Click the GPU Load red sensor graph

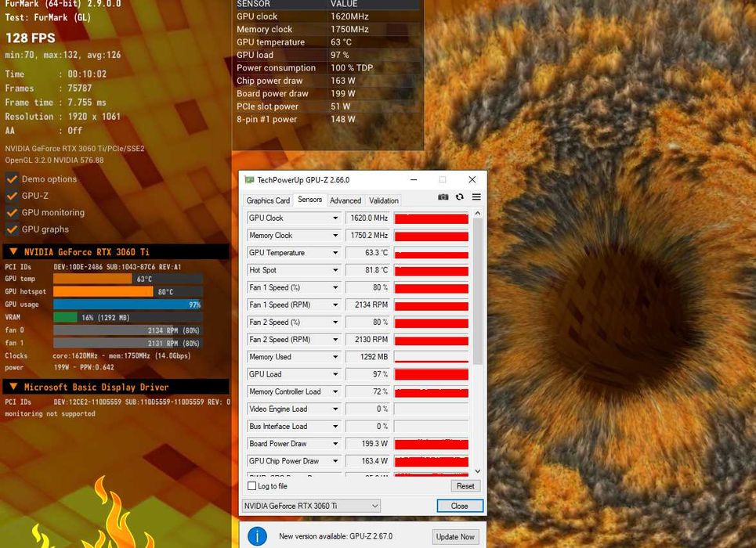pos(431,374)
